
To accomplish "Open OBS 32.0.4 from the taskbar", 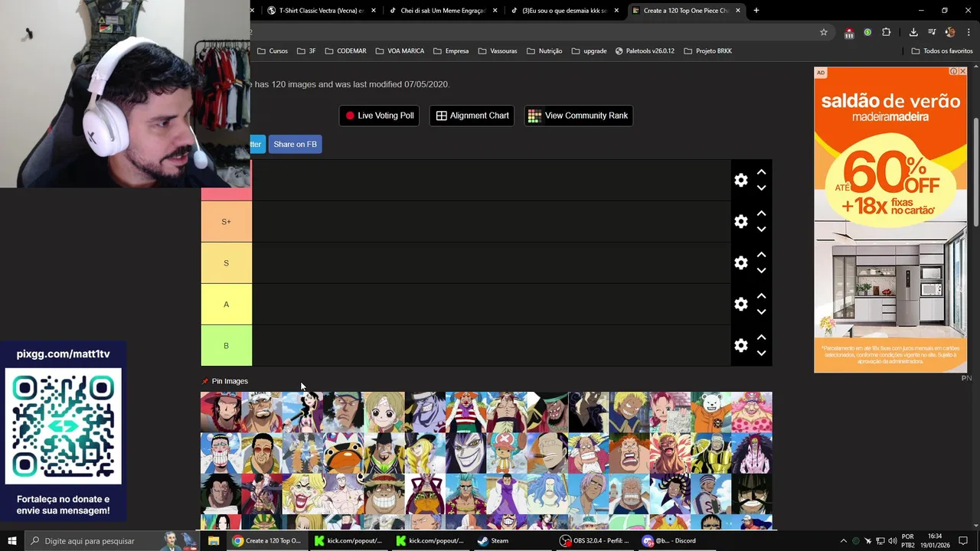I will click(x=596, y=540).
